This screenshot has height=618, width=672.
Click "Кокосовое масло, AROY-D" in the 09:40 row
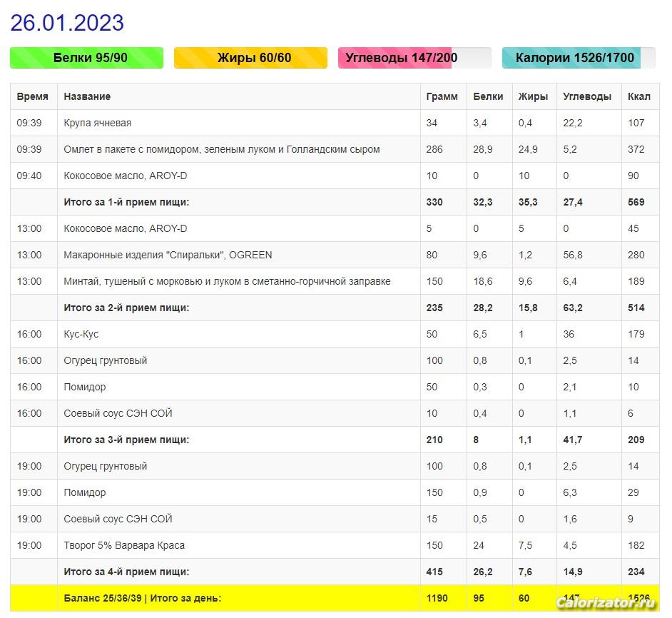tap(125, 176)
